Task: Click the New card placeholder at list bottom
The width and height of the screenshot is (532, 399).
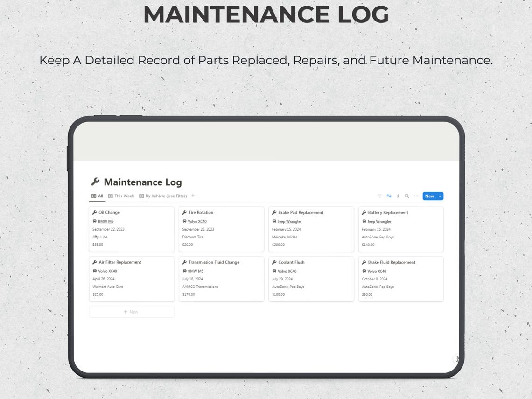Action: (x=132, y=312)
